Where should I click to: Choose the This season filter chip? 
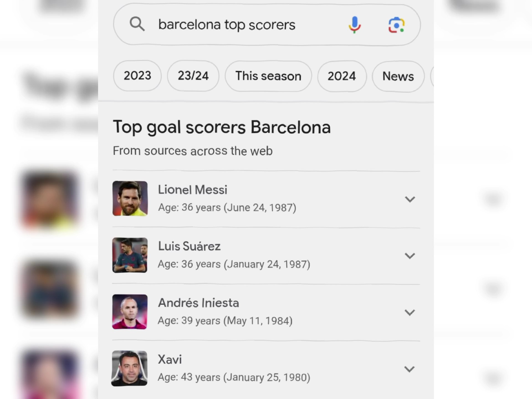(268, 76)
